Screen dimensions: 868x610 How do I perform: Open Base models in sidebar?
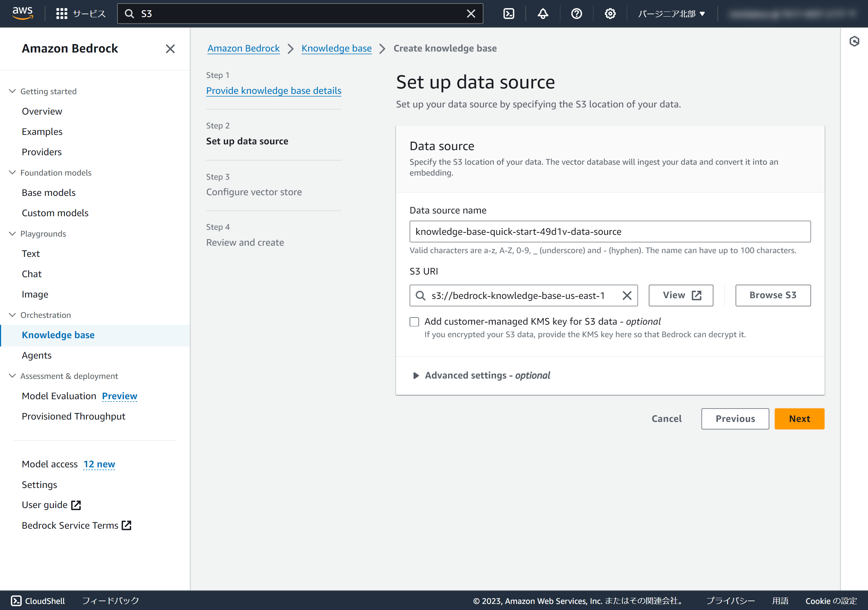48,193
